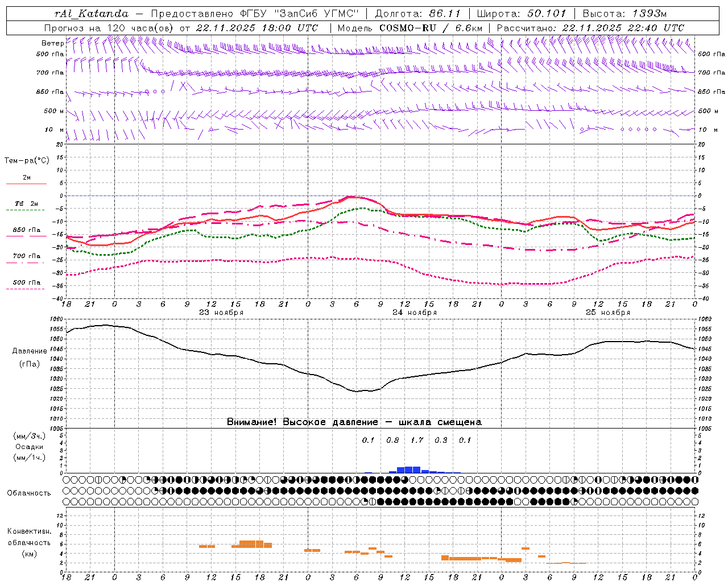Click the '0.3' precipitation total value
The height and width of the screenshot is (582, 728).
[x=441, y=440]
